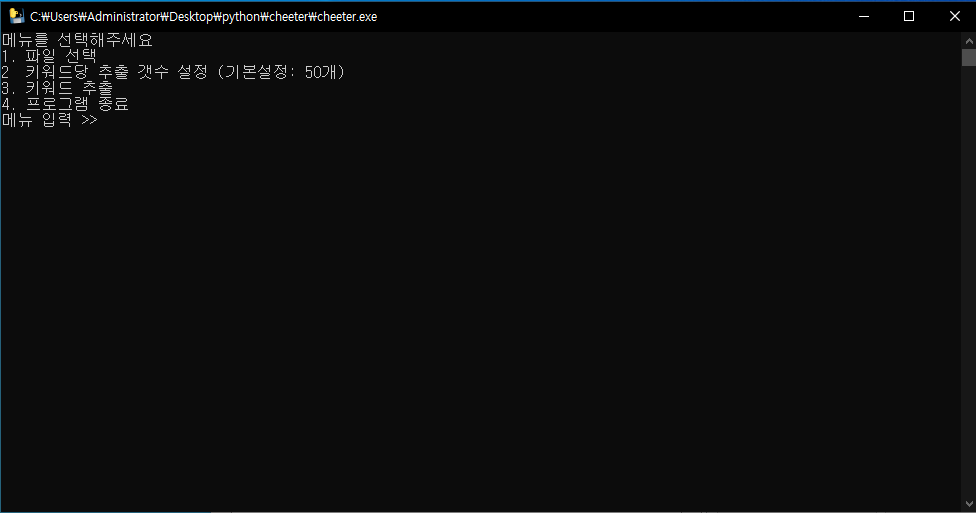
Task: Select the '4. 프로그램 종료' menu line
Action: tap(65, 104)
